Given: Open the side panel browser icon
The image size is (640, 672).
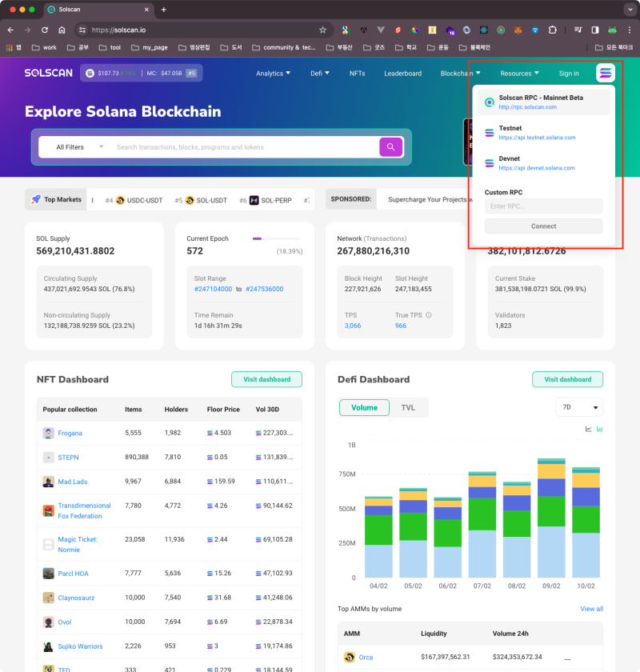Looking at the screenshot, I should point(595,30).
